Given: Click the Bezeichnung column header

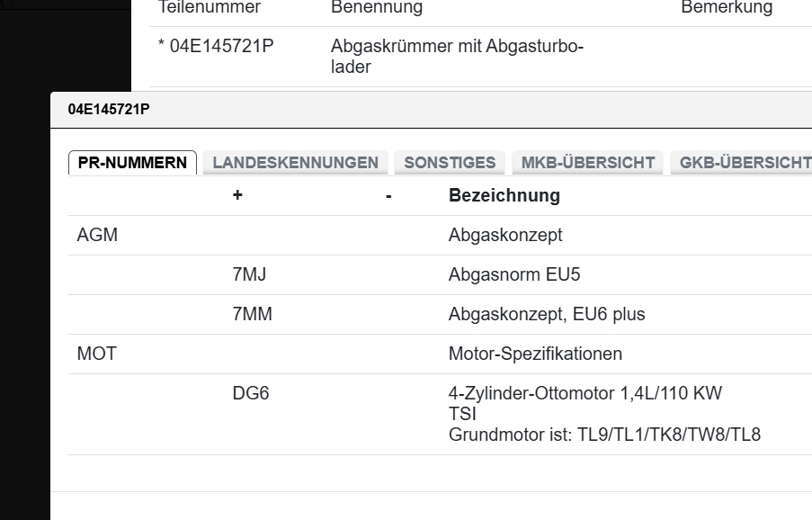Looking at the screenshot, I should [x=504, y=195].
